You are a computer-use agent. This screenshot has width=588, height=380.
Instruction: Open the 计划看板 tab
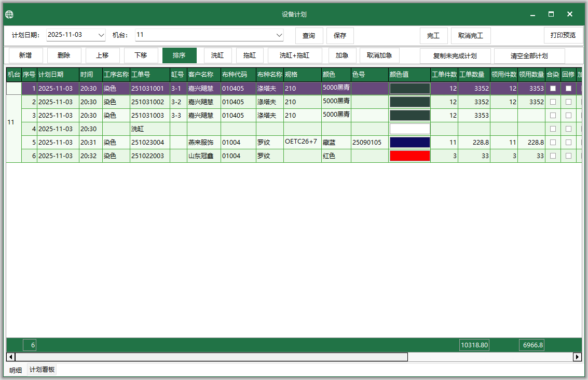click(42, 370)
